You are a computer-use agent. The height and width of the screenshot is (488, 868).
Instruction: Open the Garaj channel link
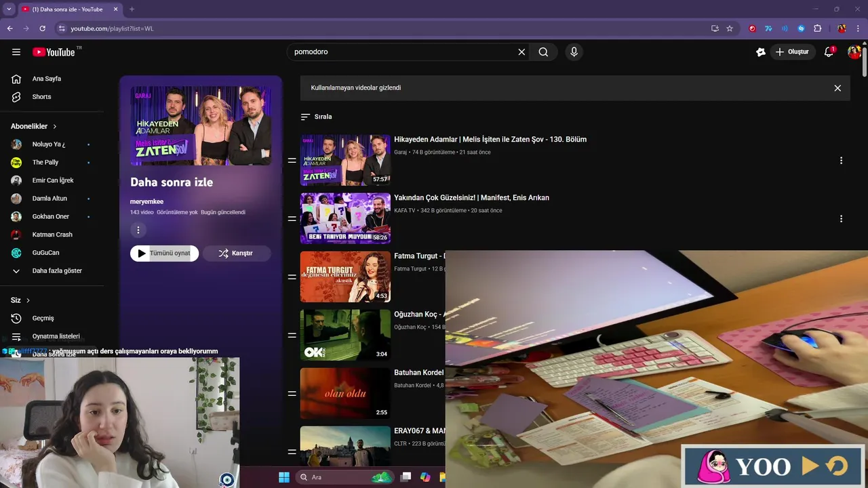pyautogui.click(x=400, y=152)
